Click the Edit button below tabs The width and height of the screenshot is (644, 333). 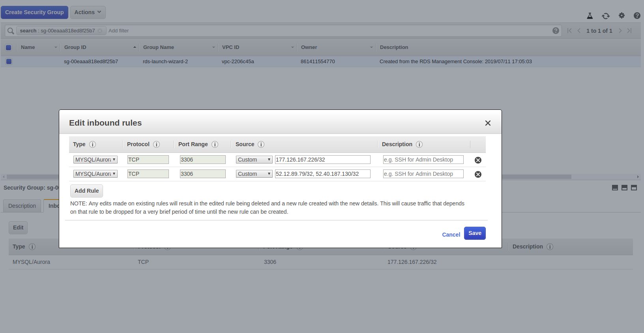(18, 228)
